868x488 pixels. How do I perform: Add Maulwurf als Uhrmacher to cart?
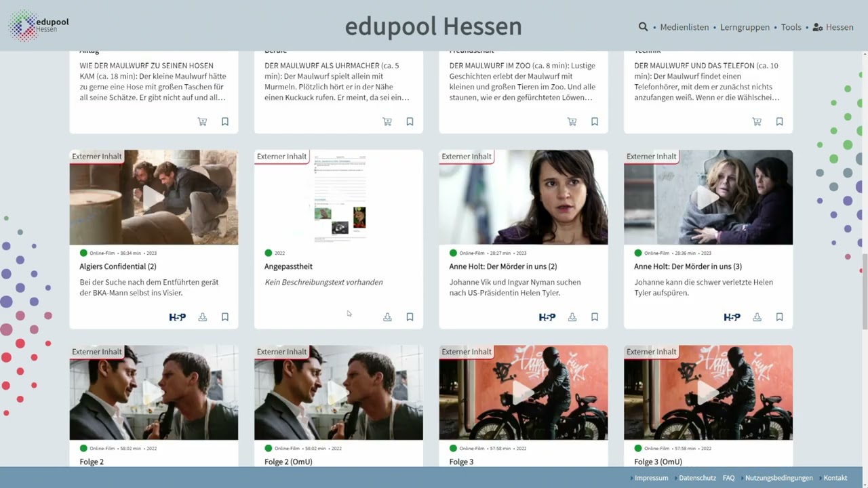tap(387, 122)
